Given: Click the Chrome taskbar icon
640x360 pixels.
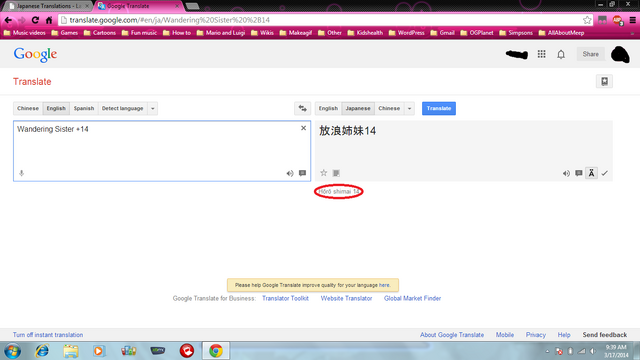Looking at the screenshot, I should 216,351.
